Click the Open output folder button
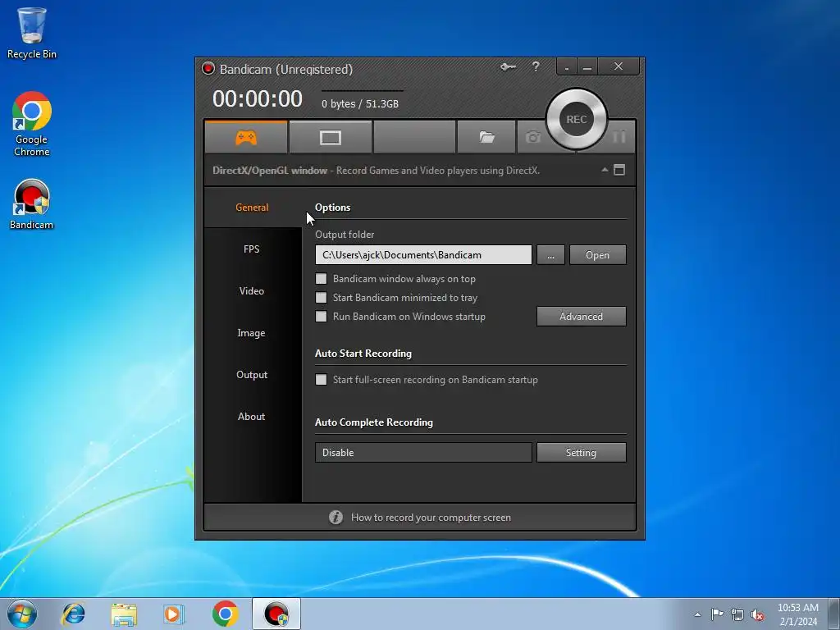Viewport: 840px width, 630px height. pyautogui.click(x=597, y=255)
